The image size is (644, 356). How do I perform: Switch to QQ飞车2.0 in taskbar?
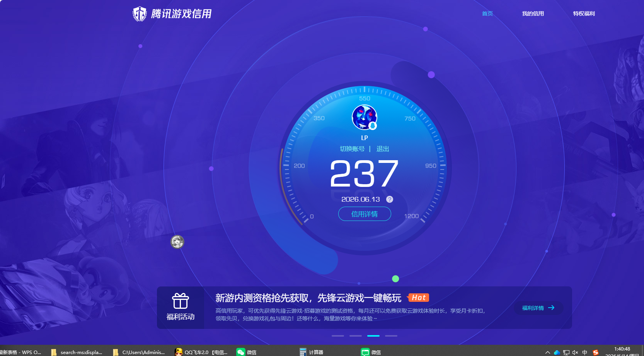click(201, 352)
